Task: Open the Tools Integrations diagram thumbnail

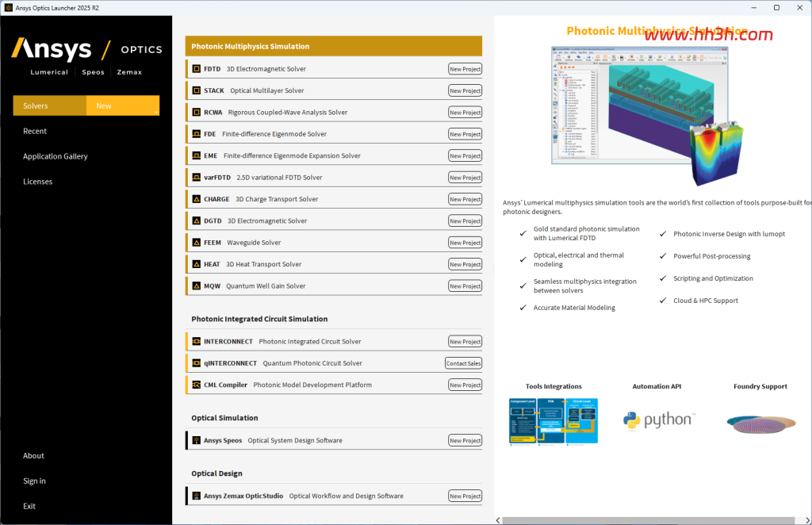Action: [553, 421]
